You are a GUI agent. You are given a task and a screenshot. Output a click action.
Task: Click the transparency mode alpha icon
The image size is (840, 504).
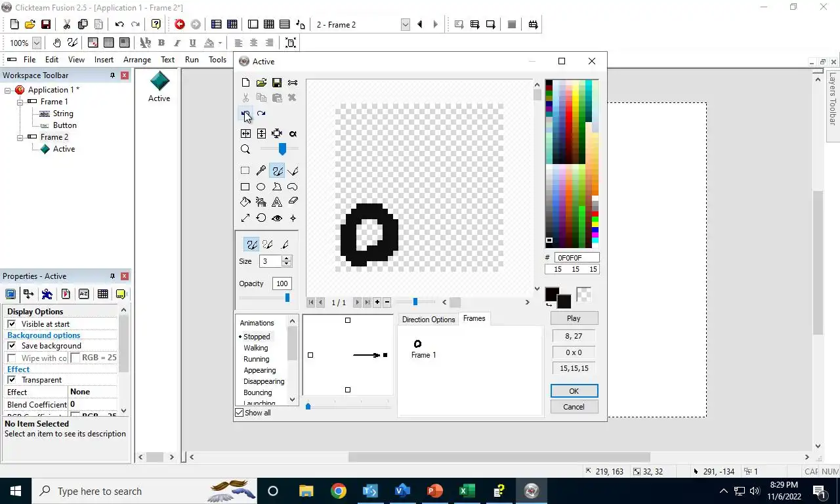click(x=293, y=133)
